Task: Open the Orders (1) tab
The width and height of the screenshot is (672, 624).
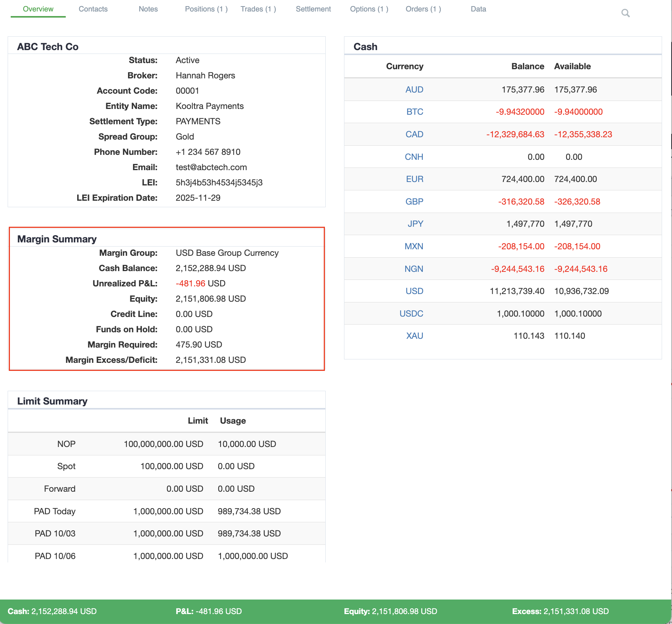Action: click(423, 9)
